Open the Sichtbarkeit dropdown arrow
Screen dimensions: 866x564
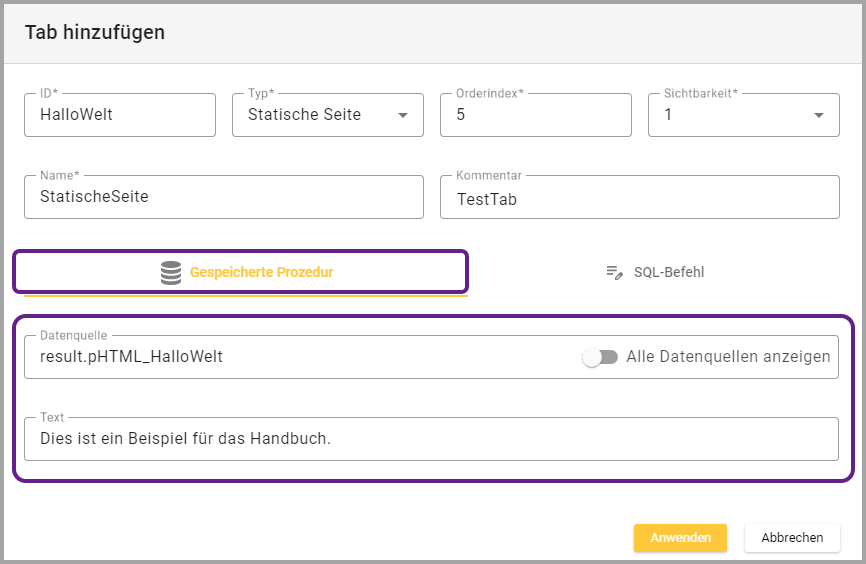[819, 115]
